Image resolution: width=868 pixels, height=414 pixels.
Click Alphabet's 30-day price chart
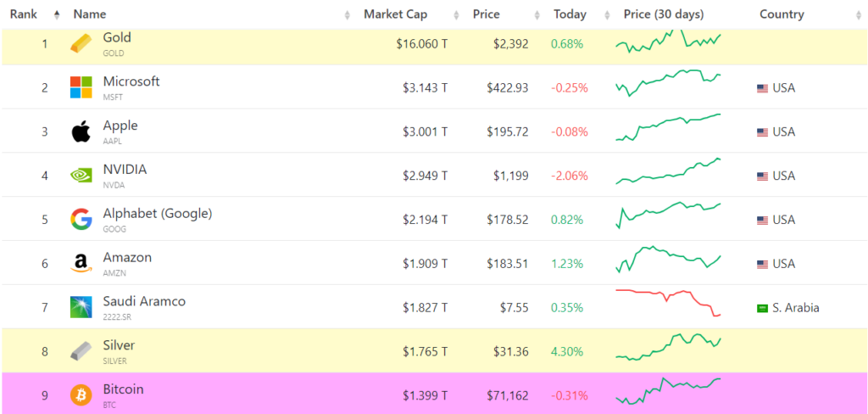pos(668,215)
